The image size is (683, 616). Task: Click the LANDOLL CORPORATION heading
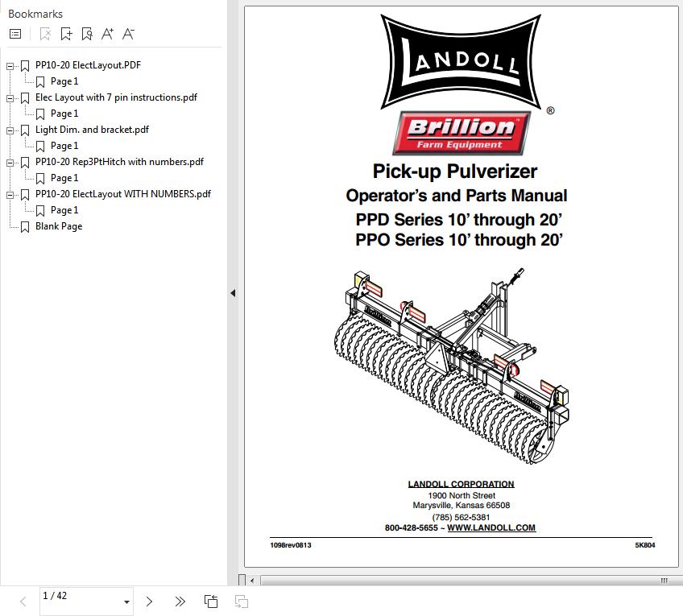coord(461,484)
